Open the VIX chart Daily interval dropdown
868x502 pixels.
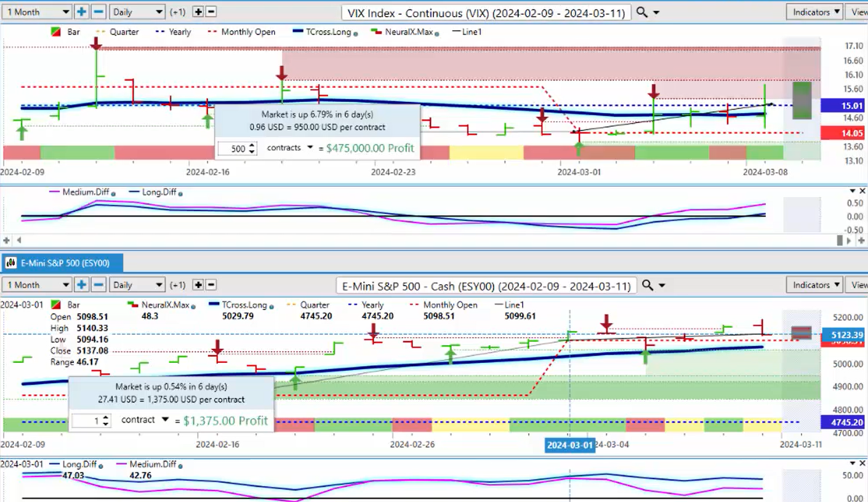pyautogui.click(x=137, y=12)
